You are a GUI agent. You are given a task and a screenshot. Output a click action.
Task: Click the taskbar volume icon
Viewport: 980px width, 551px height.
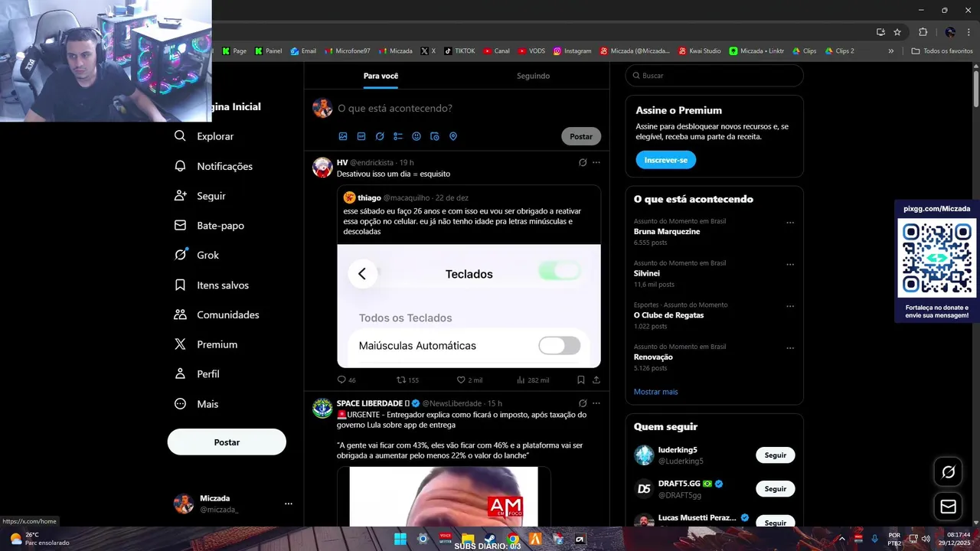click(x=926, y=539)
